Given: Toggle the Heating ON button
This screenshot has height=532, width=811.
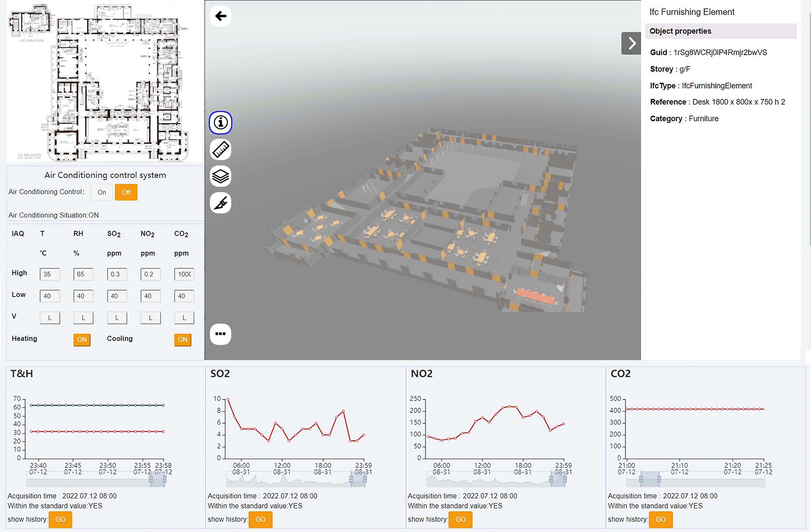Looking at the screenshot, I should [82, 340].
